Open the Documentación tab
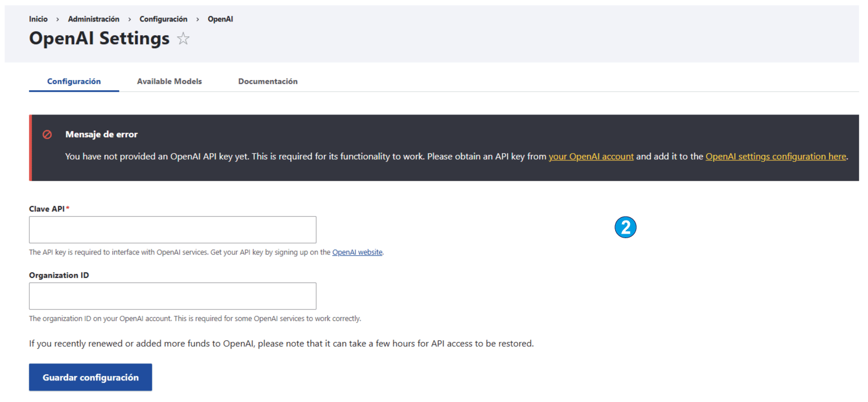 coord(268,82)
